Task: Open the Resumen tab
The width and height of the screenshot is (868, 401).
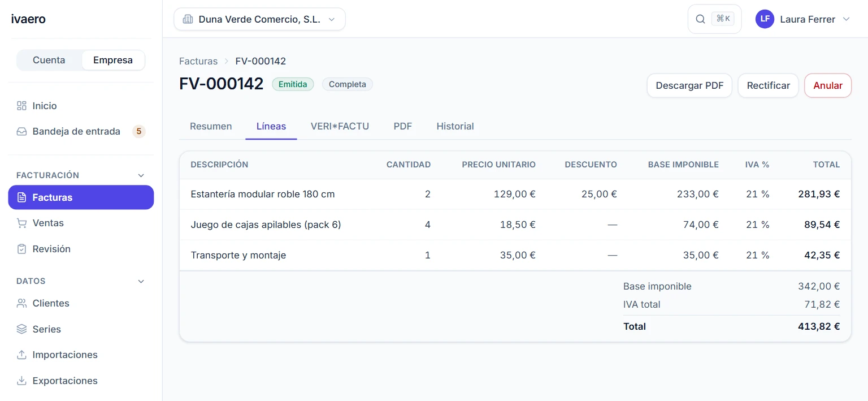Action: [x=211, y=126]
